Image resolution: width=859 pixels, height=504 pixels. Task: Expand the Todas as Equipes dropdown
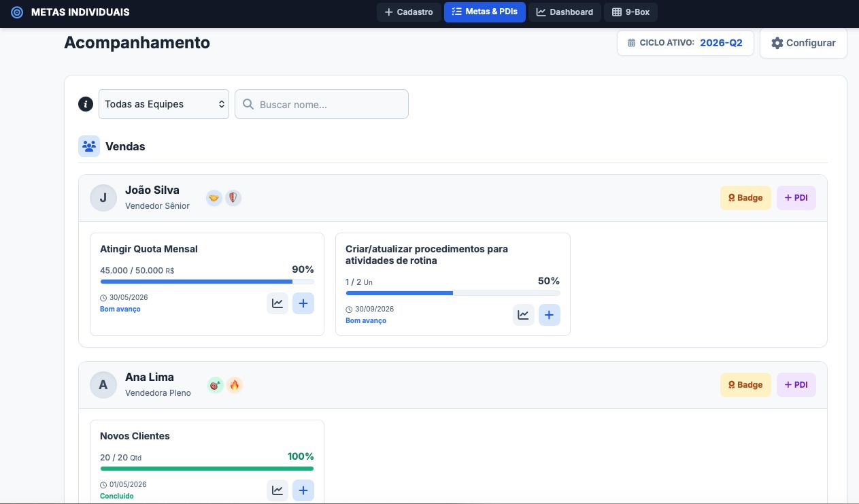tap(164, 104)
